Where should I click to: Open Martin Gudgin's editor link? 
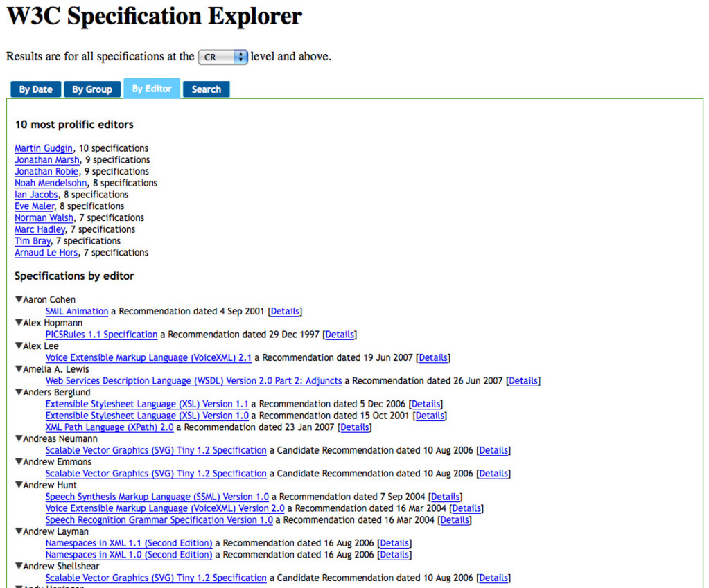click(x=44, y=148)
